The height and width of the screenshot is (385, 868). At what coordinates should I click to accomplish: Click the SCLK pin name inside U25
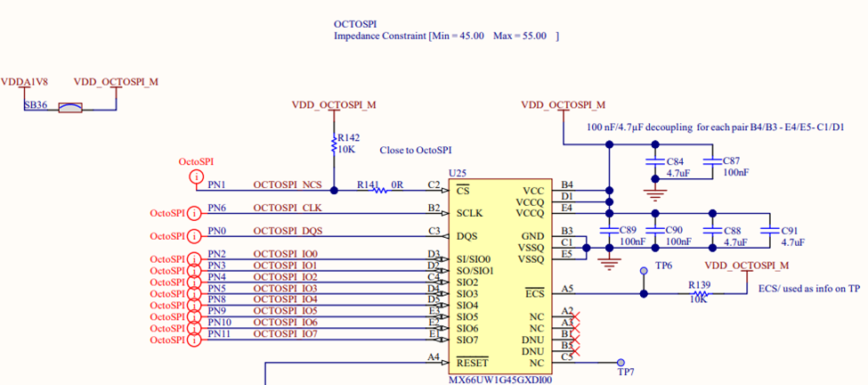pyautogui.click(x=470, y=214)
